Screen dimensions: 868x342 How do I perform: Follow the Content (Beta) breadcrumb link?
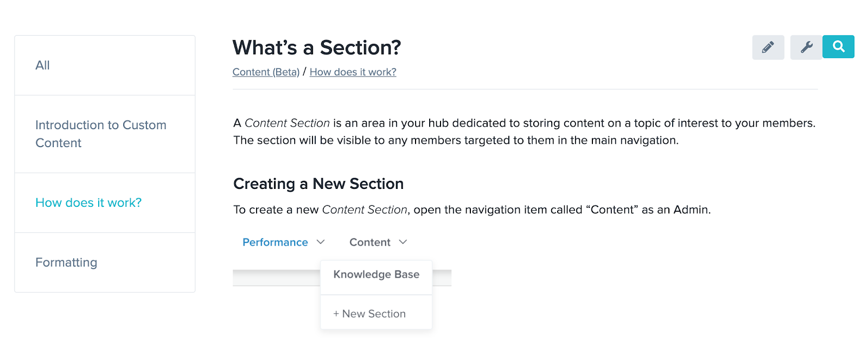tap(266, 72)
